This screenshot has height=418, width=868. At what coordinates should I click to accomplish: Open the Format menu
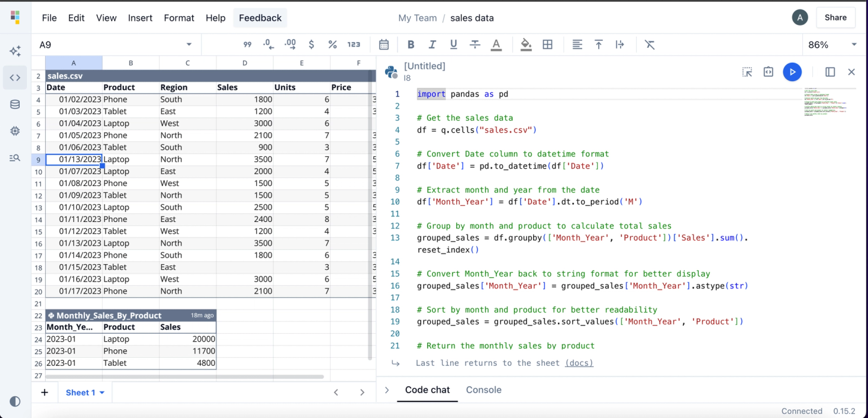pyautogui.click(x=179, y=18)
